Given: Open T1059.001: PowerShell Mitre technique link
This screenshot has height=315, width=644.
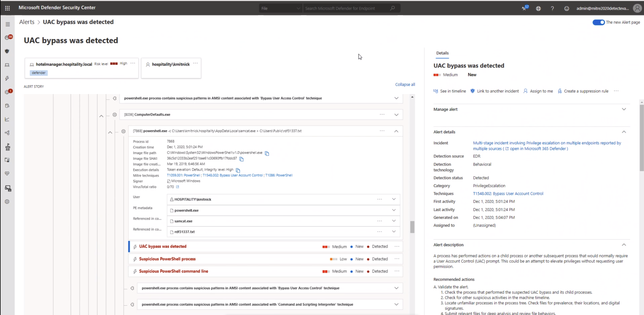Looking at the screenshot, I should click(184, 175).
